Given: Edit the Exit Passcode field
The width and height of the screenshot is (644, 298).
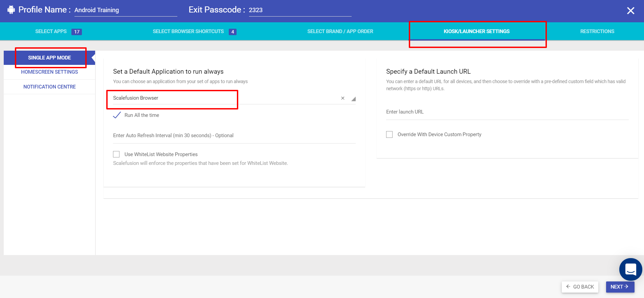Looking at the screenshot, I should pos(300,10).
